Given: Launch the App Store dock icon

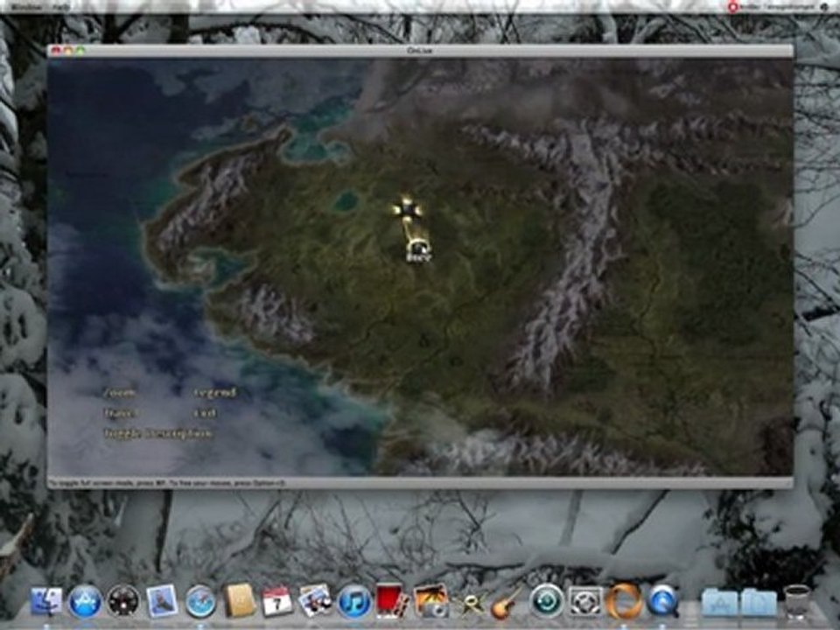Looking at the screenshot, I should [85, 601].
